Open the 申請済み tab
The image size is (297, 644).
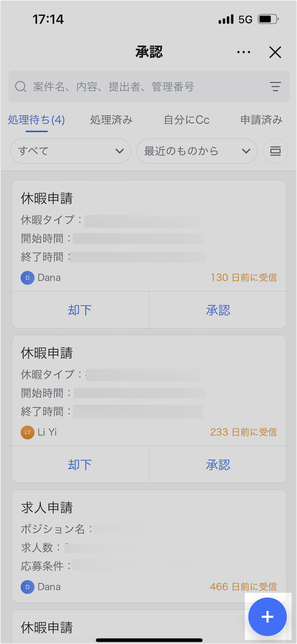coord(261,120)
